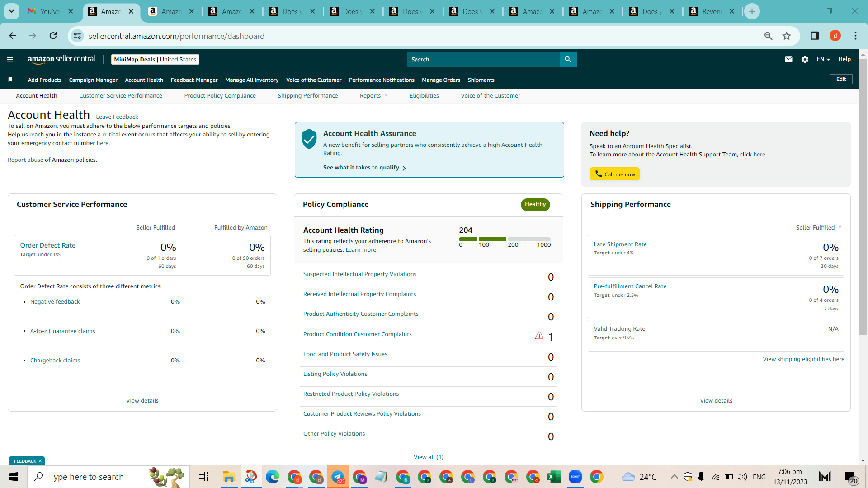Click the Account Health Assurance shield icon
The image size is (868, 488).
pyautogui.click(x=309, y=139)
